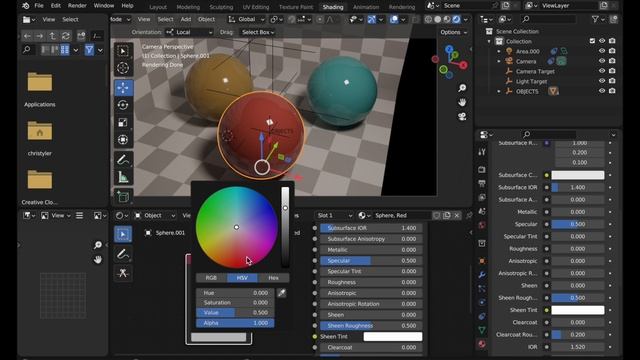Image resolution: width=640 pixels, height=360 pixels.
Task: Go to parent directory in file browser
Action: (x=52, y=36)
